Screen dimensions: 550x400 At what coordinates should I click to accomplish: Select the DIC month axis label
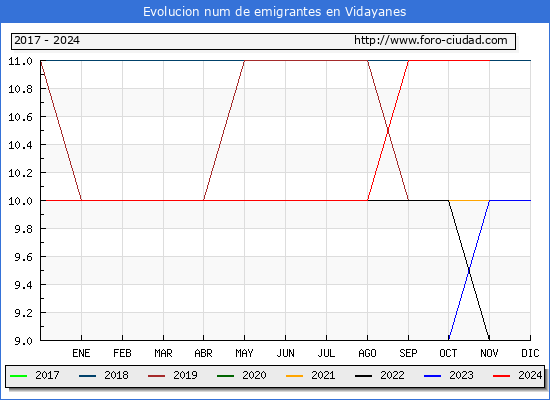pos(530,353)
